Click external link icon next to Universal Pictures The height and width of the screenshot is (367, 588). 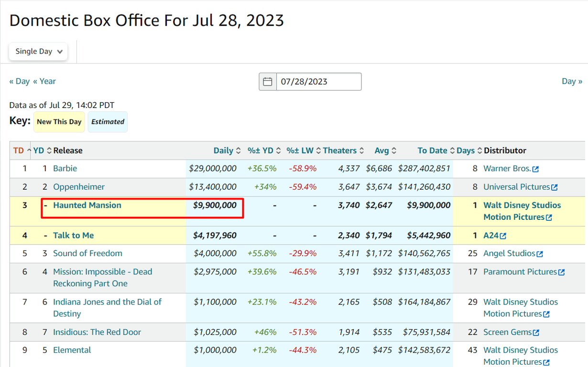tap(554, 187)
